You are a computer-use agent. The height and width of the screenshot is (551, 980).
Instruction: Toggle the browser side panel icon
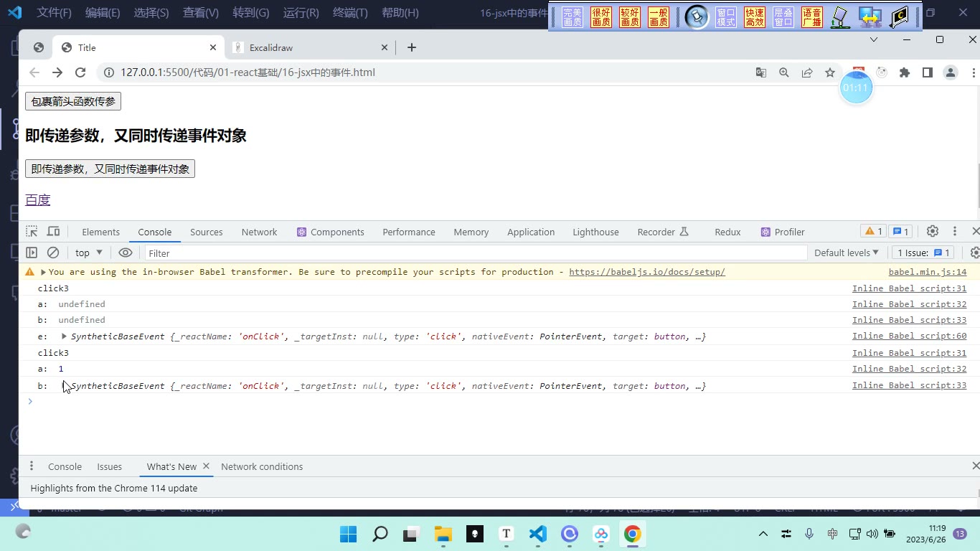pyautogui.click(x=928, y=72)
